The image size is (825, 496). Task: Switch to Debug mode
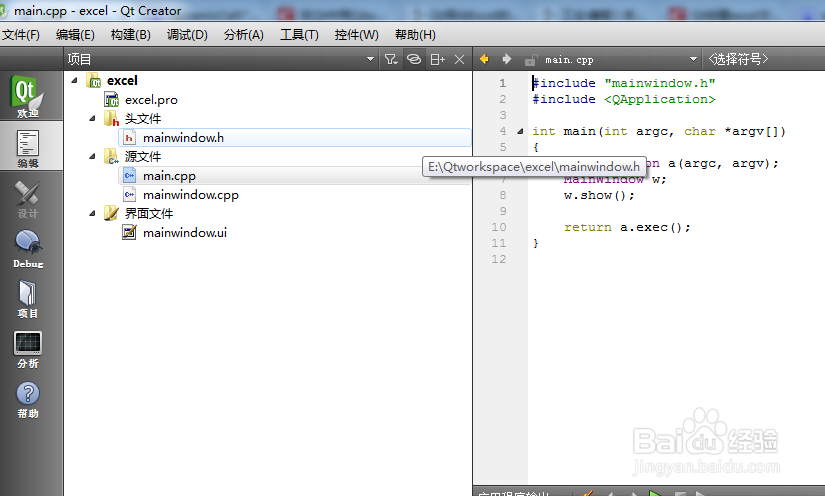click(28, 249)
